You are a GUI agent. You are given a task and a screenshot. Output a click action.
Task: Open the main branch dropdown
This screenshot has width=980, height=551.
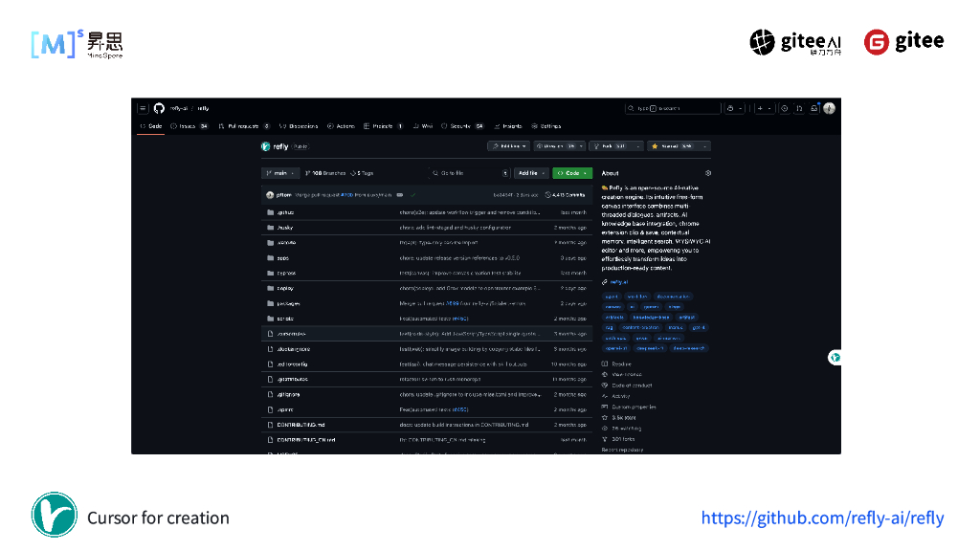point(280,173)
